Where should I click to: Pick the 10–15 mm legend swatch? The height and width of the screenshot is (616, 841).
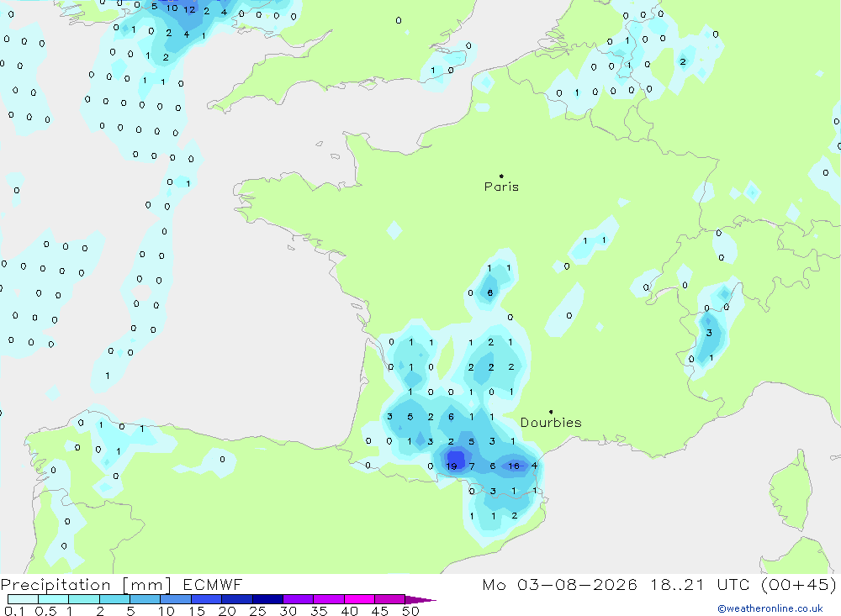[176, 599]
